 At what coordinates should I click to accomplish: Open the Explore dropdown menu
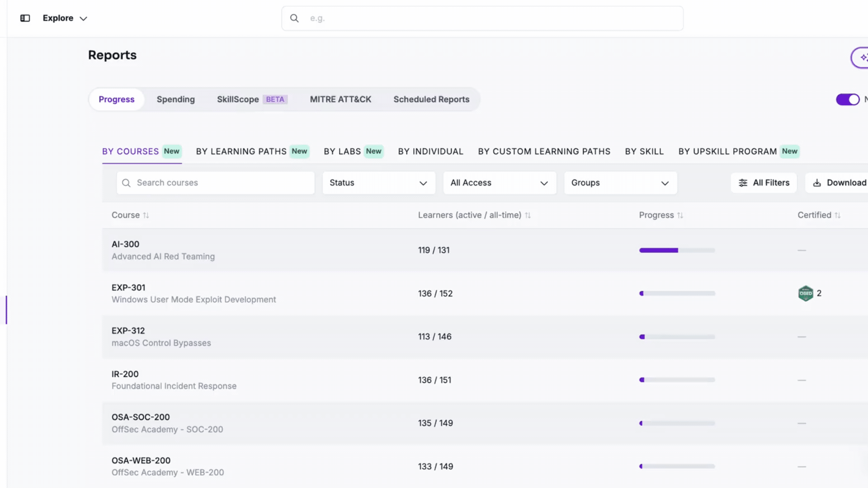click(x=65, y=18)
